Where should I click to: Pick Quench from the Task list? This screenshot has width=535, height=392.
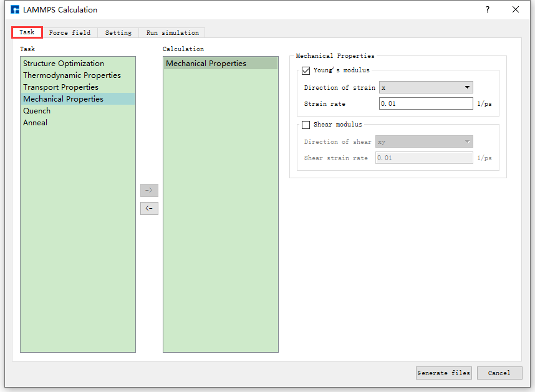click(x=37, y=111)
